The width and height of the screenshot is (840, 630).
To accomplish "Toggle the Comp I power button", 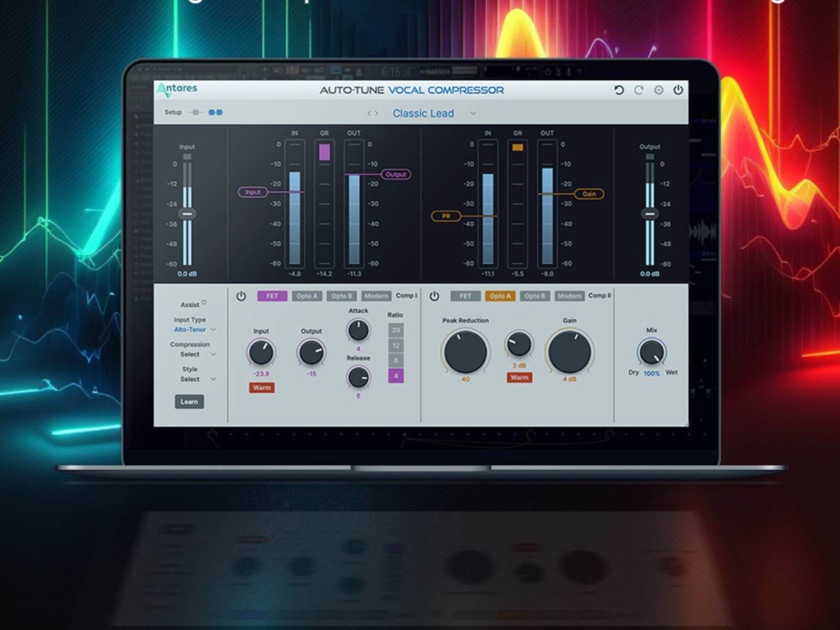I will pyautogui.click(x=241, y=296).
